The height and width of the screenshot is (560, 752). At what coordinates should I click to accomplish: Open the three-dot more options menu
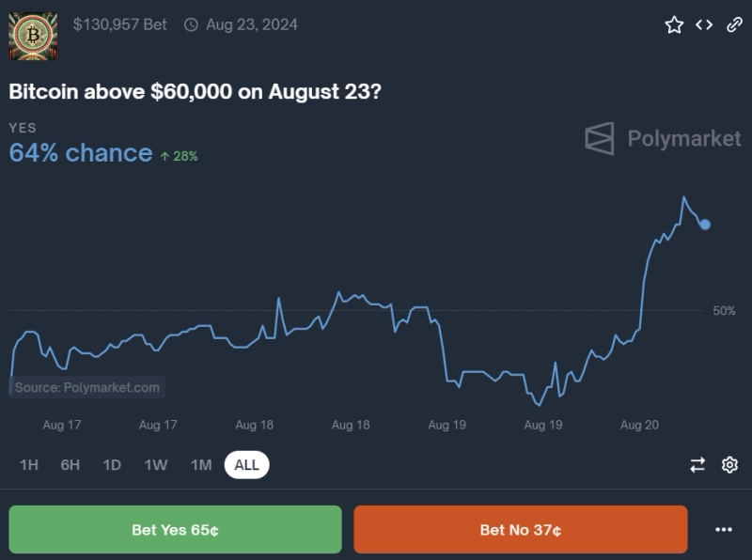[723, 530]
